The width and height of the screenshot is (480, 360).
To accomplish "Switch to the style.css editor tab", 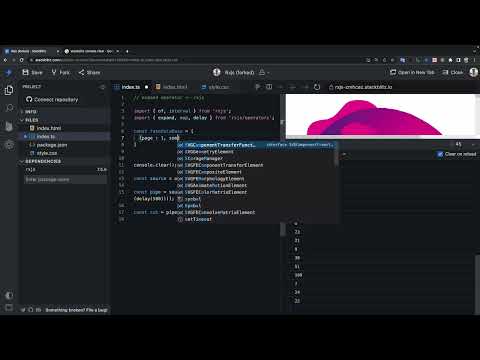I will click(216, 87).
